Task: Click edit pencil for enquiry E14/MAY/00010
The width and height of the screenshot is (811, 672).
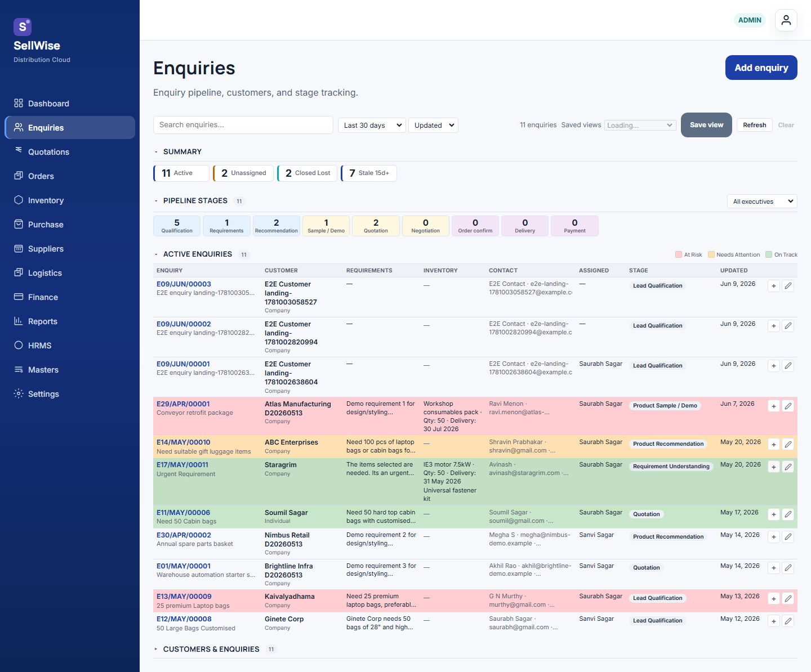Action: click(788, 444)
